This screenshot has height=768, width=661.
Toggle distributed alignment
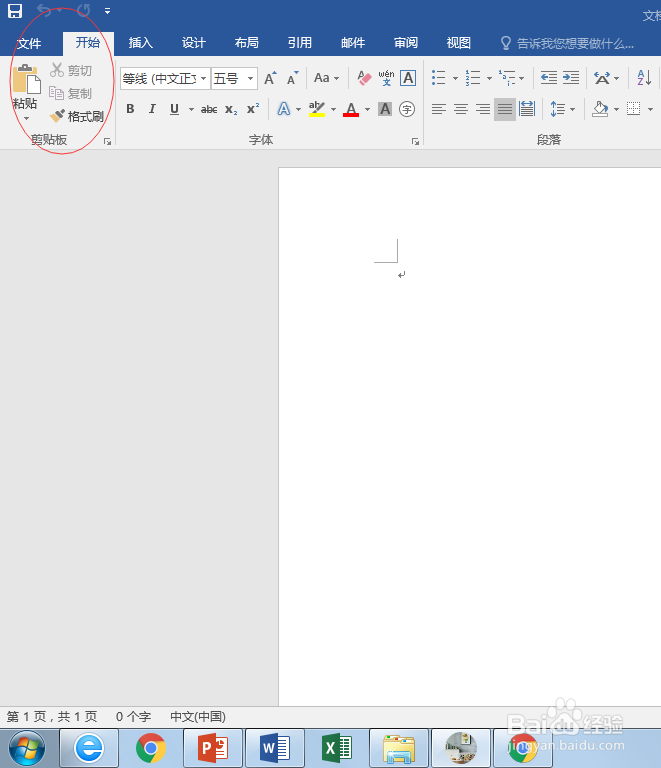(527, 109)
